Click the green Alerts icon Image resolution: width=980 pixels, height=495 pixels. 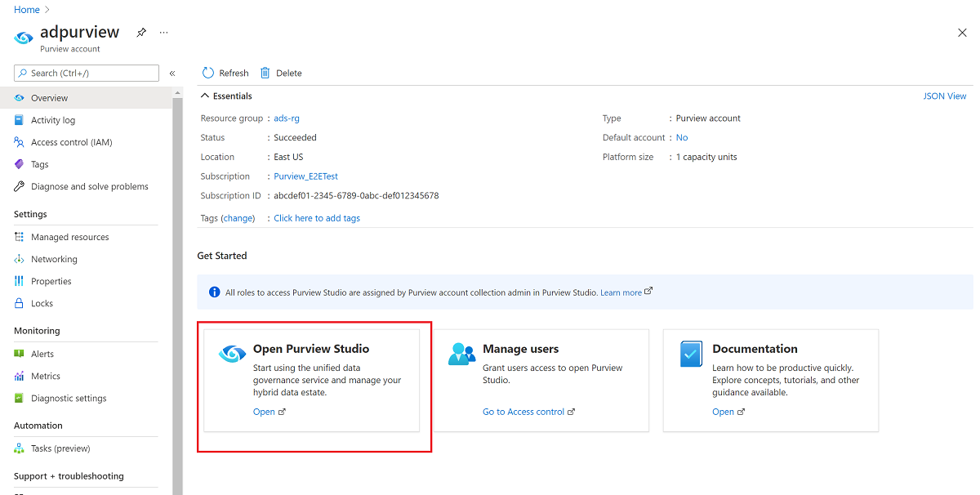(20, 354)
